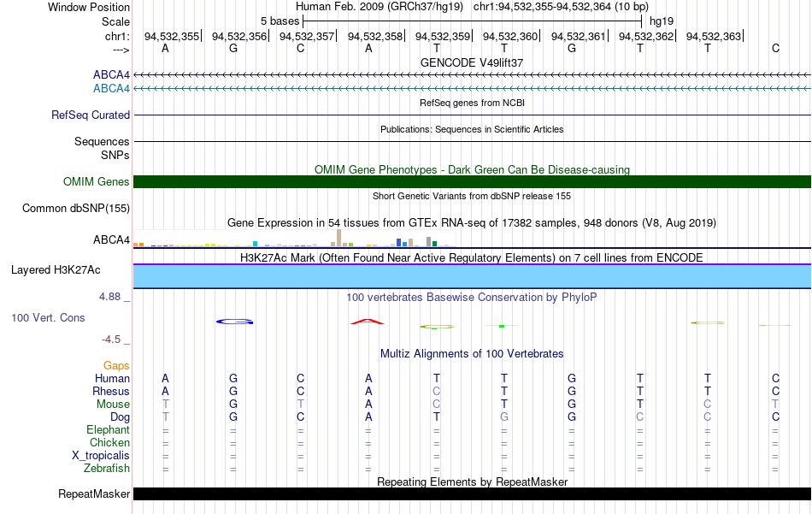Click the olive PhyloP logo under 94,532,359
The image size is (812, 514).
point(437,327)
